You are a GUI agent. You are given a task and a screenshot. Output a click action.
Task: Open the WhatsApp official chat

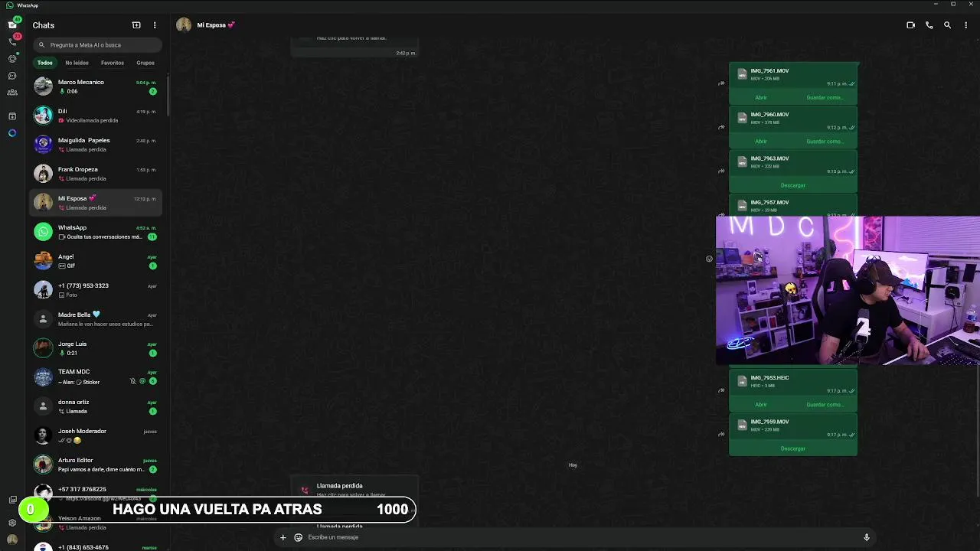click(96, 232)
